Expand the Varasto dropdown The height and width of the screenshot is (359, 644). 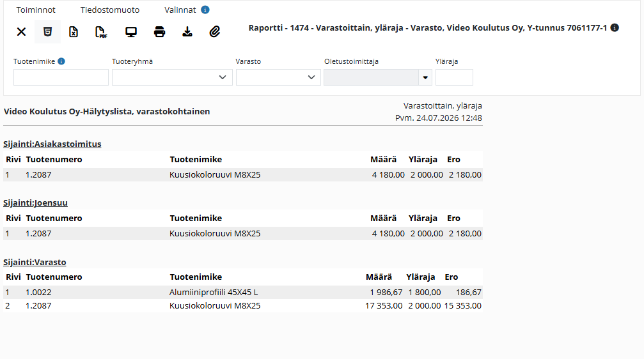[278, 77]
